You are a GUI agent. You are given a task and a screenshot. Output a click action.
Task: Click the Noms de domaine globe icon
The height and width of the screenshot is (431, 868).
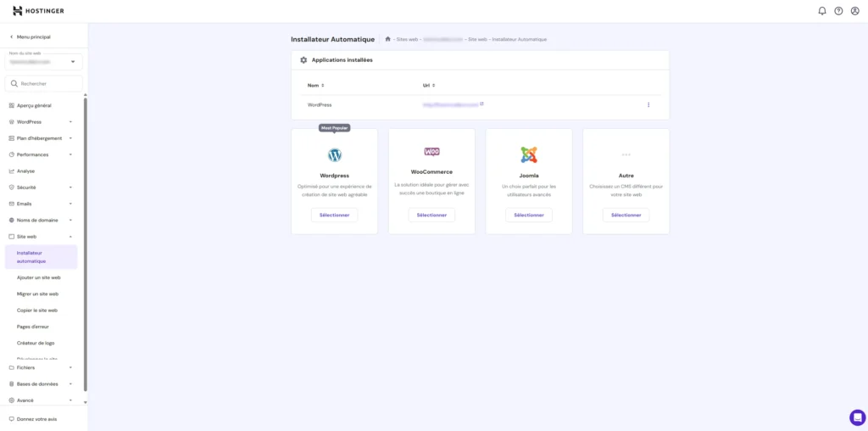[12, 220]
